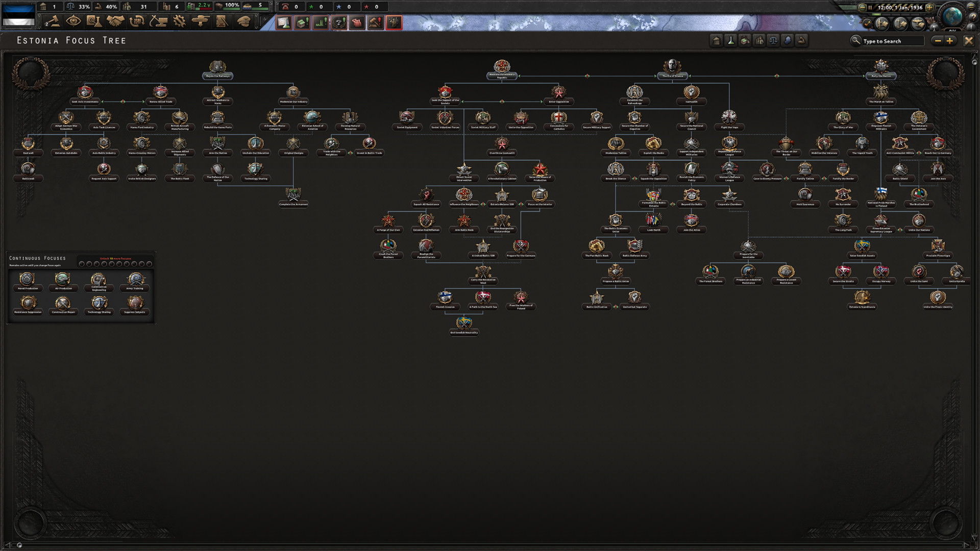Open Intelligence with the eye icon
The height and width of the screenshot is (551, 980).
74,20
